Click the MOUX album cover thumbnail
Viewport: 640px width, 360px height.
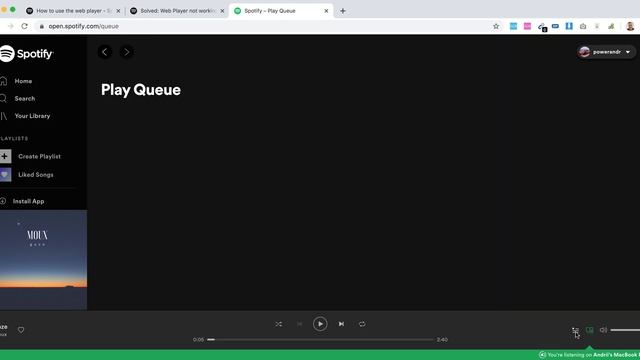(43, 260)
